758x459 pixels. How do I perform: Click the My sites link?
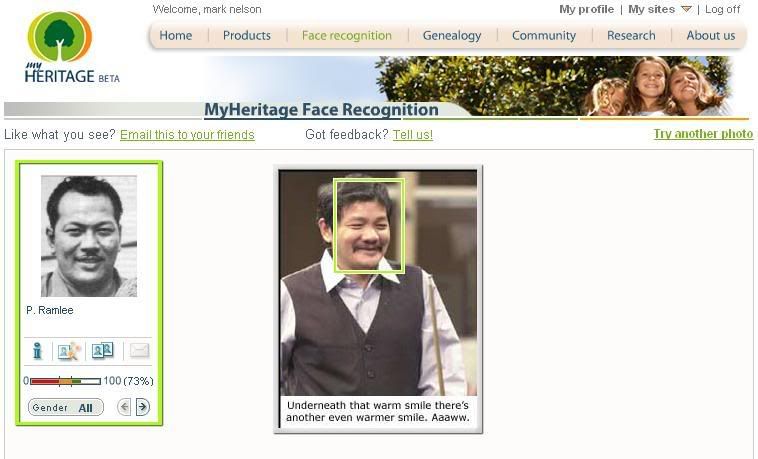pyautogui.click(x=651, y=9)
